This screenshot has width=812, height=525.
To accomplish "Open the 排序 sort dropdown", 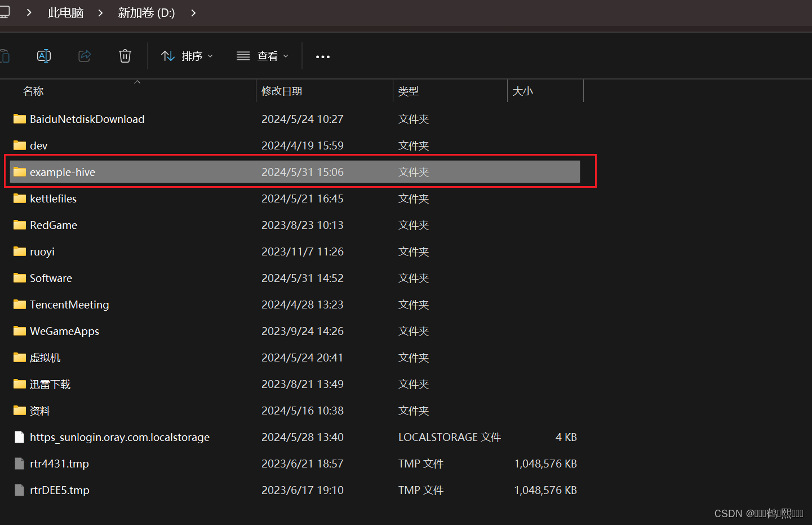I will pos(187,56).
